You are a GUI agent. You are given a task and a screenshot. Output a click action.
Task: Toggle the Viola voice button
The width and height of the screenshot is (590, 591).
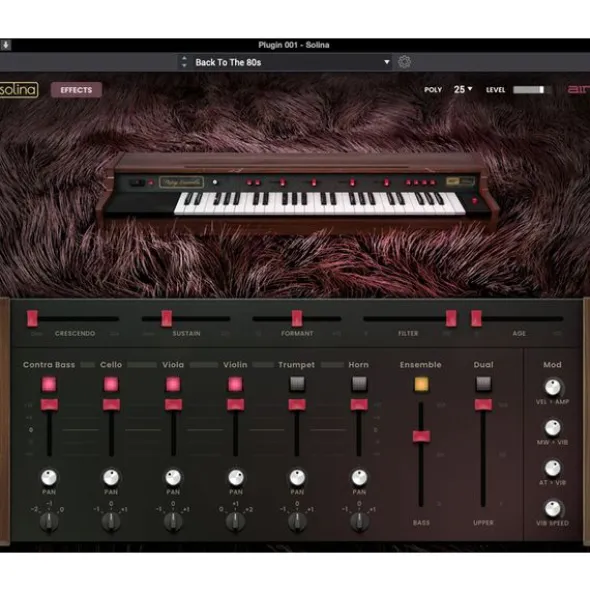pos(173,384)
